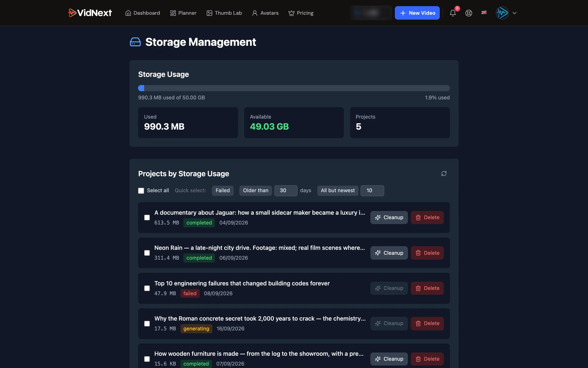Open the Planner page
The width and height of the screenshot is (588, 368).
[183, 13]
